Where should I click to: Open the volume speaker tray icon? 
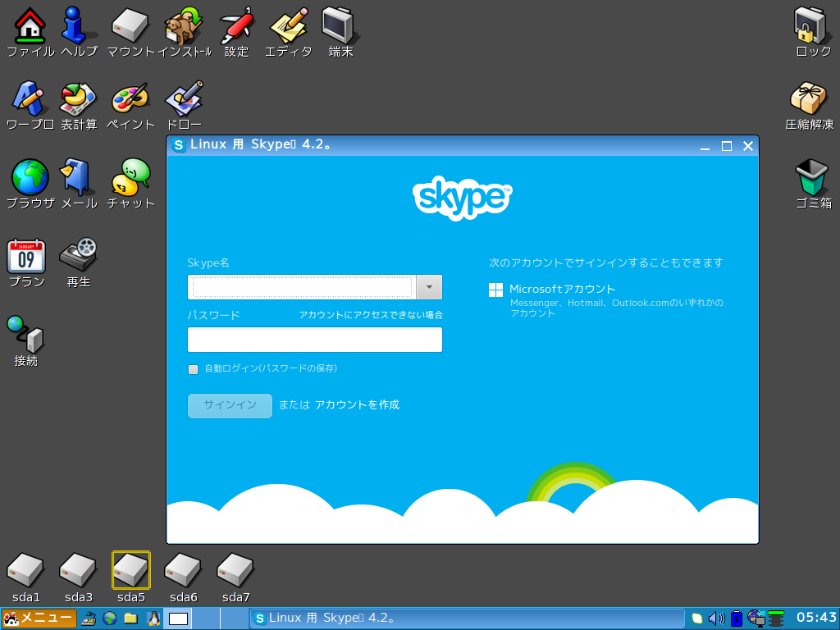click(716, 619)
